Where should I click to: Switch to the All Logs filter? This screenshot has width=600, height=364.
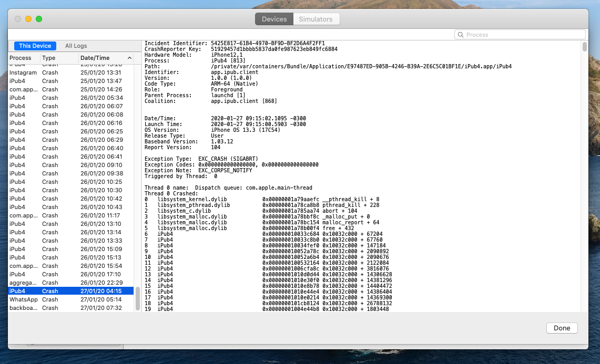point(76,46)
